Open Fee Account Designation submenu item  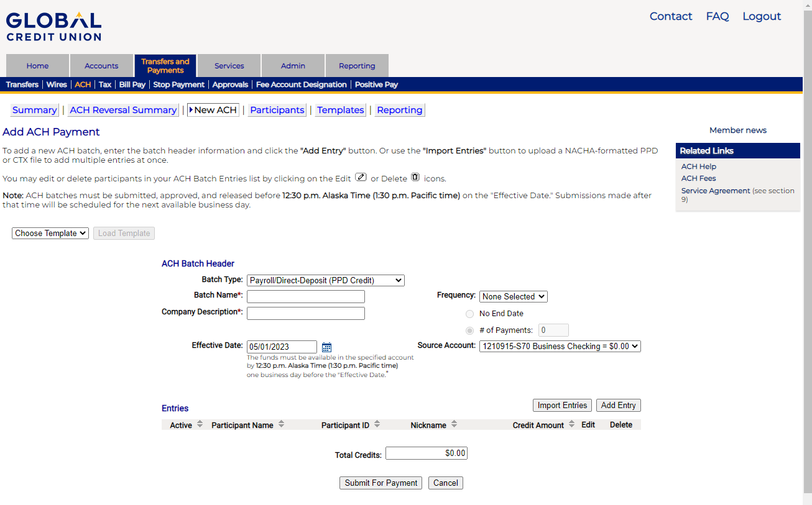coord(301,84)
